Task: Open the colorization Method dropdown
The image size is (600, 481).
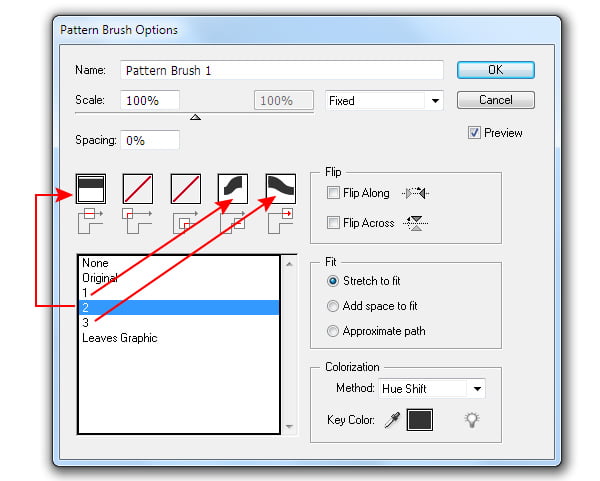Action: coord(432,389)
